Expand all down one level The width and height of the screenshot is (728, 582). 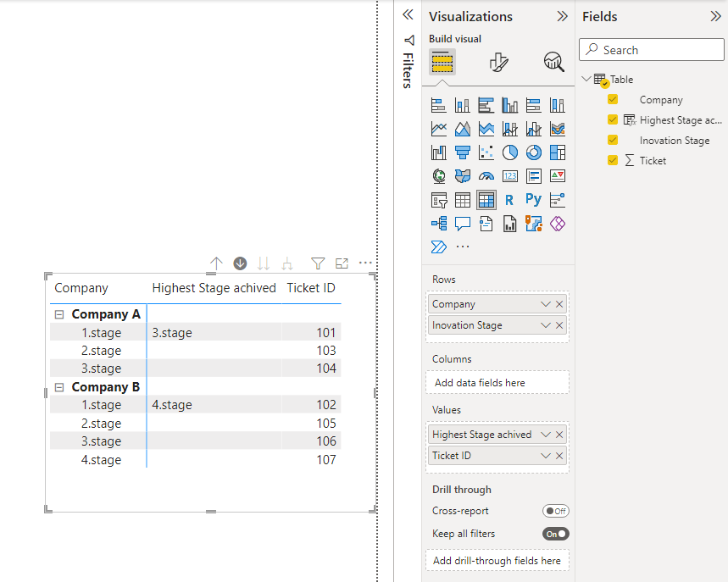coord(287,263)
